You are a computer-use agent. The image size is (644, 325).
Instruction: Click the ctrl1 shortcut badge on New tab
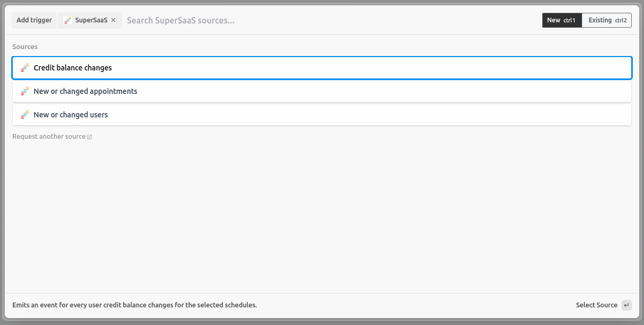point(568,20)
